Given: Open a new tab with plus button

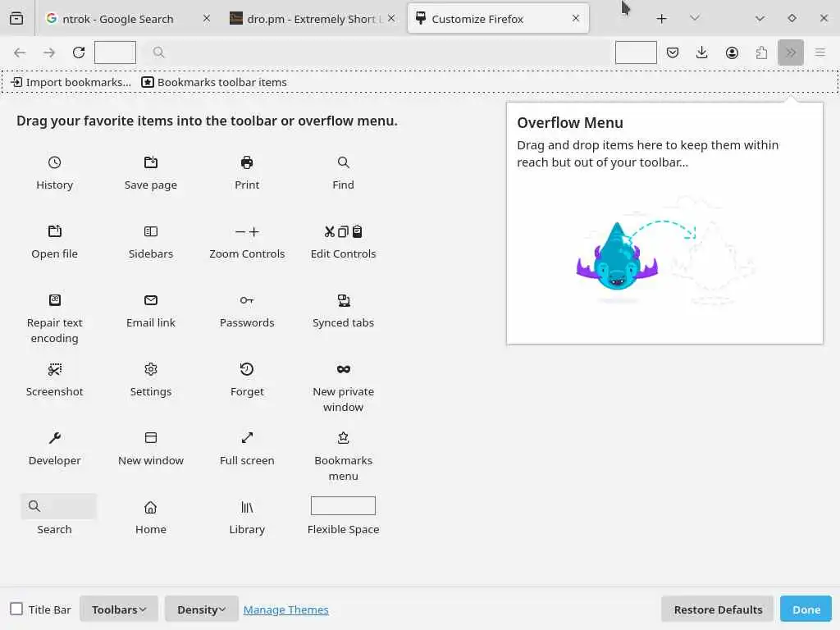Looking at the screenshot, I should (x=662, y=19).
